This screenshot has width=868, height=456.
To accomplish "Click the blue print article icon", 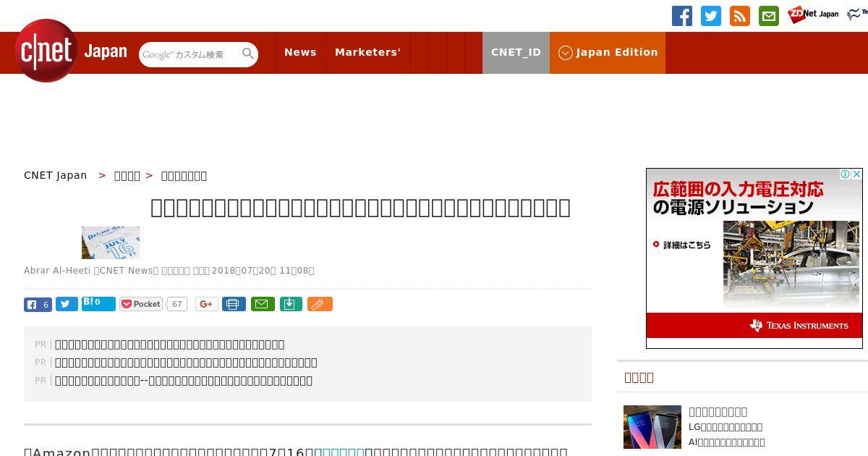I will click(x=234, y=304).
